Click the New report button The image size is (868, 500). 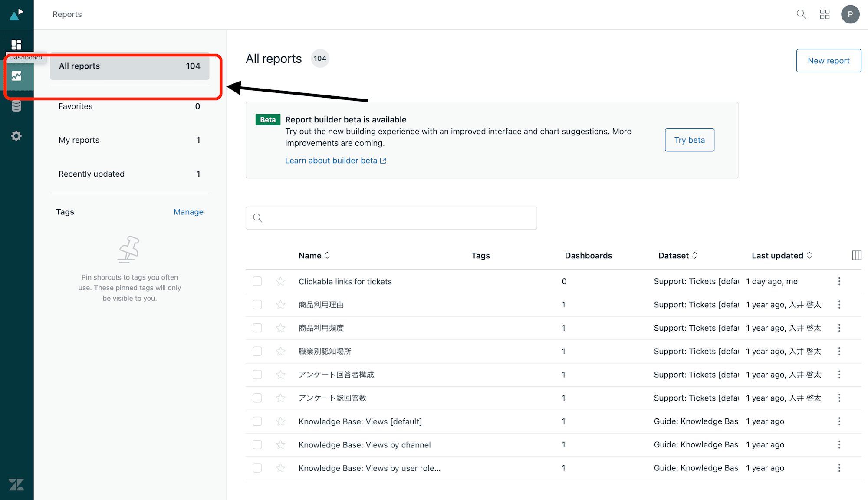(829, 61)
